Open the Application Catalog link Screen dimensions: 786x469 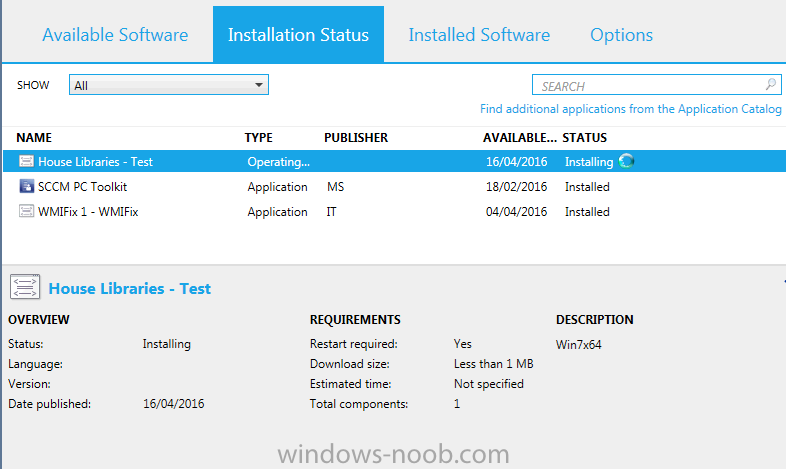click(x=631, y=109)
